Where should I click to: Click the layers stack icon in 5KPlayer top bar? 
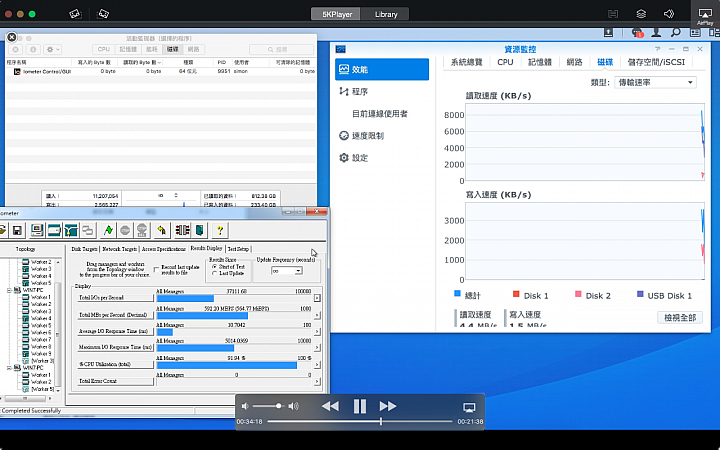(641, 14)
